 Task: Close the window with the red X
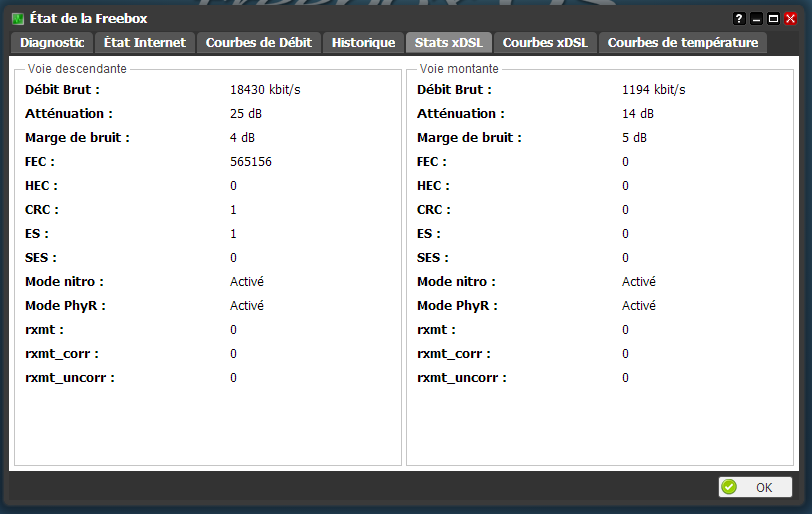[x=790, y=19]
